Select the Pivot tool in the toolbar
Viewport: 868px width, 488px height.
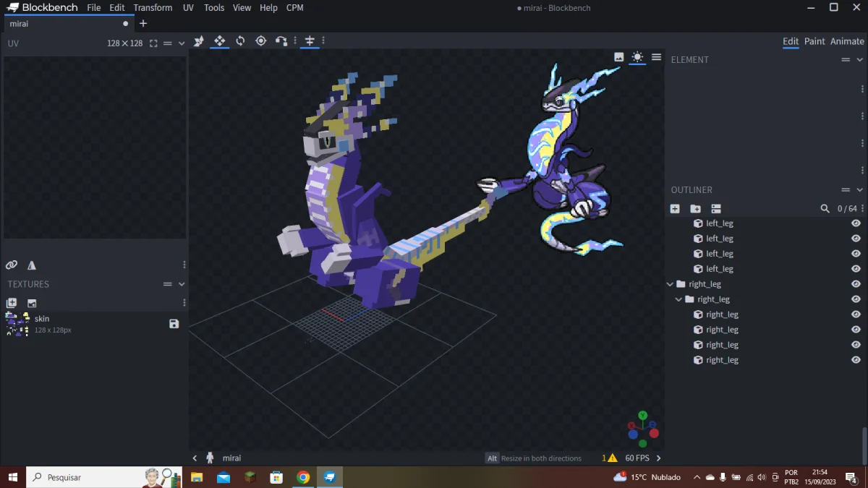tap(261, 41)
